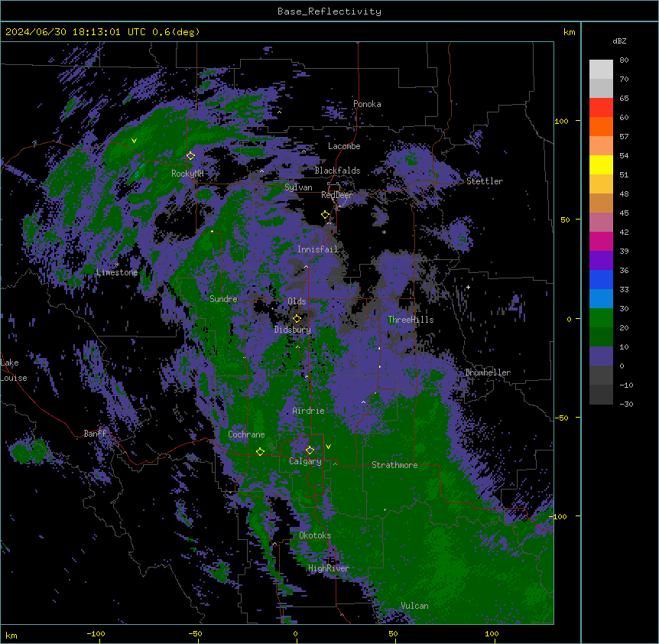This screenshot has height=644, width=659.
Task: Select the orange 60-57 dBZ legend swatch
Action: (601, 126)
